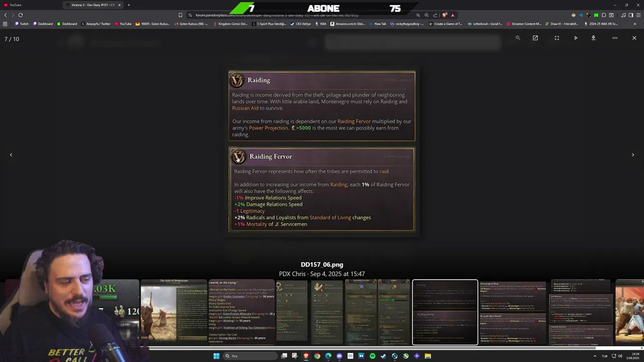The width and height of the screenshot is (644, 362).
Task: Click the Russian Aid link
Action: [x=245, y=108]
